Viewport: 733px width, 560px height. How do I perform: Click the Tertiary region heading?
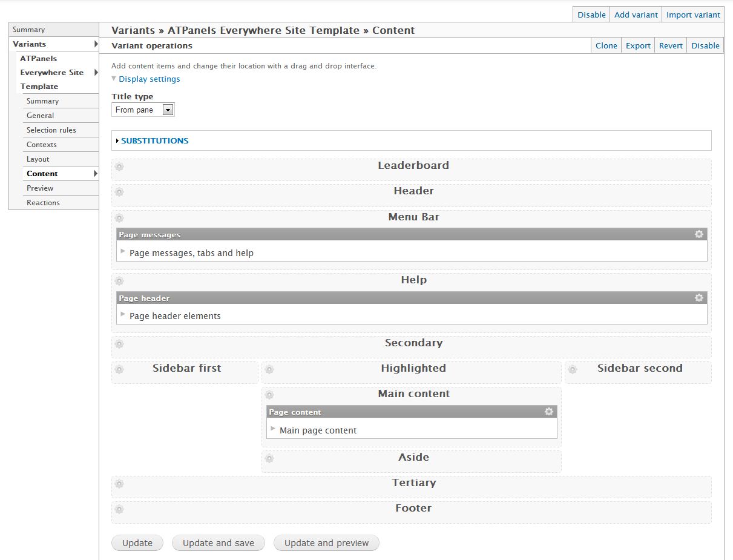tap(414, 483)
